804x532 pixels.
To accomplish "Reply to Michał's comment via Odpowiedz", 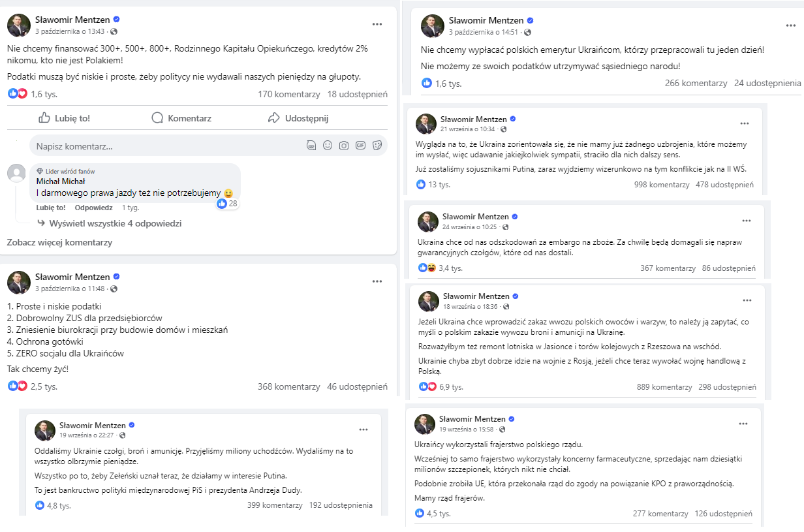I will click(93, 208).
